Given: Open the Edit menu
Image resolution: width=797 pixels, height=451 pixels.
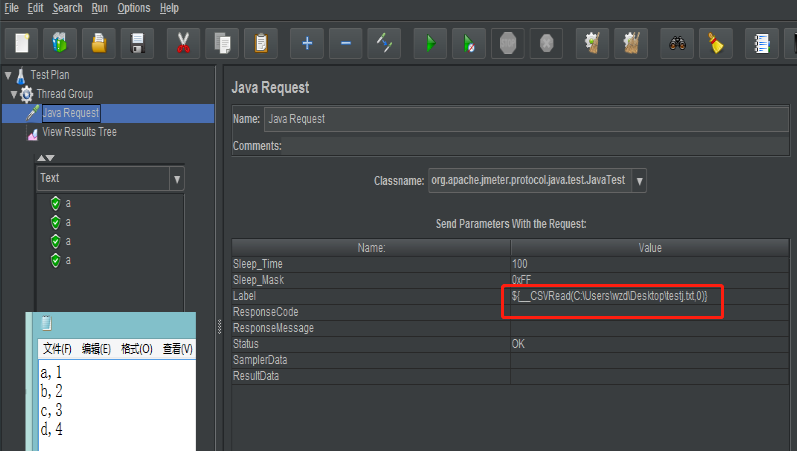Looking at the screenshot, I should (x=35, y=8).
